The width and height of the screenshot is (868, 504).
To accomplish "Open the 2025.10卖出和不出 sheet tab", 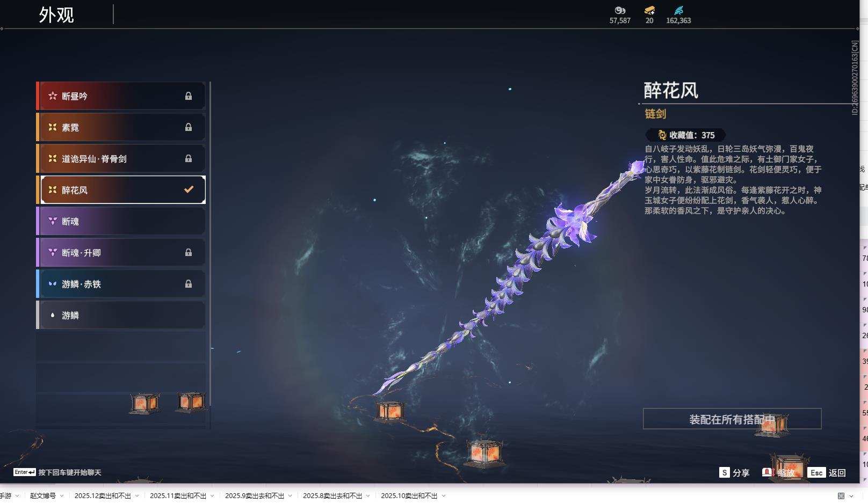I will coord(409,496).
